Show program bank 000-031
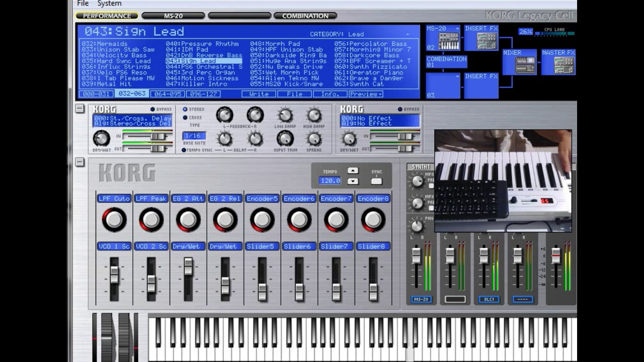 (97, 94)
